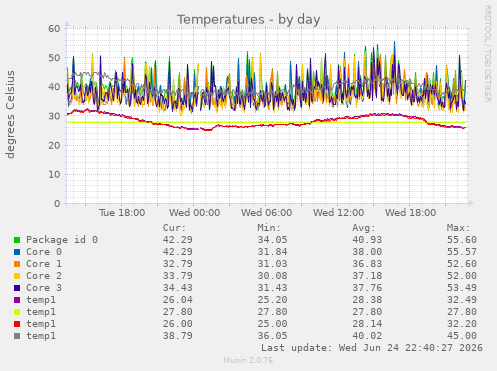This screenshot has height=371, width=497.
Task: Select the 'Core 2' legend label
Action: pyautogui.click(x=44, y=276)
